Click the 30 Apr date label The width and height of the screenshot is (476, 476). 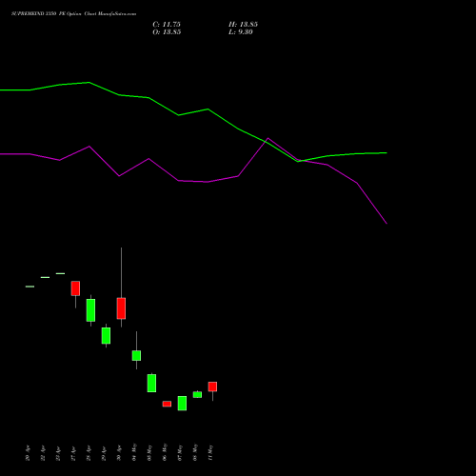point(119,453)
